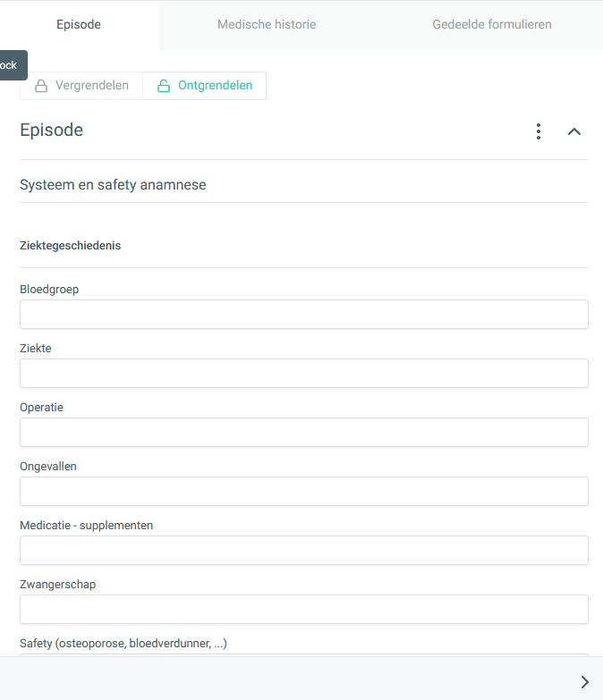Open the Medische historie tab
The width and height of the screenshot is (603, 700).
[267, 24]
